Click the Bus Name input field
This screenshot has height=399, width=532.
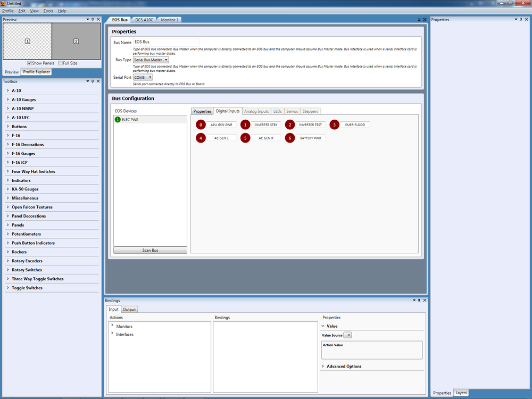166,42
